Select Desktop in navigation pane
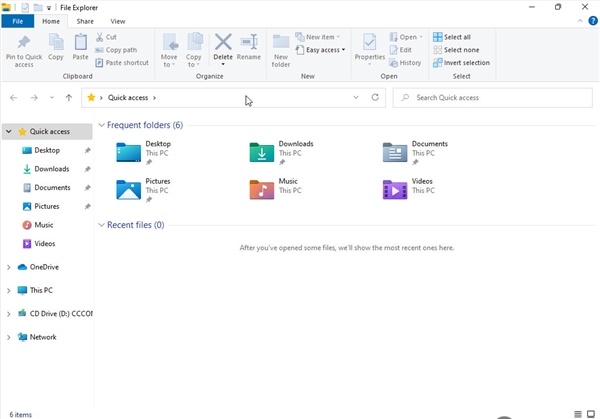Image resolution: width=600 pixels, height=419 pixels. [x=47, y=150]
